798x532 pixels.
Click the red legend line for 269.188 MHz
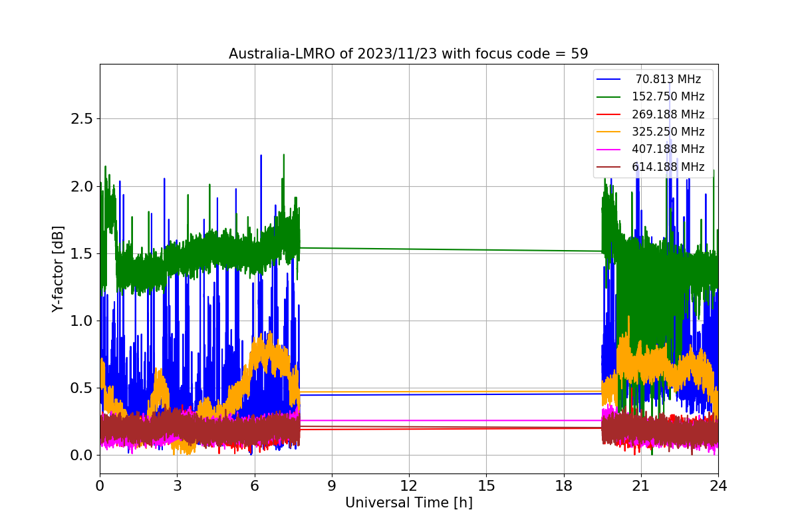609,114
